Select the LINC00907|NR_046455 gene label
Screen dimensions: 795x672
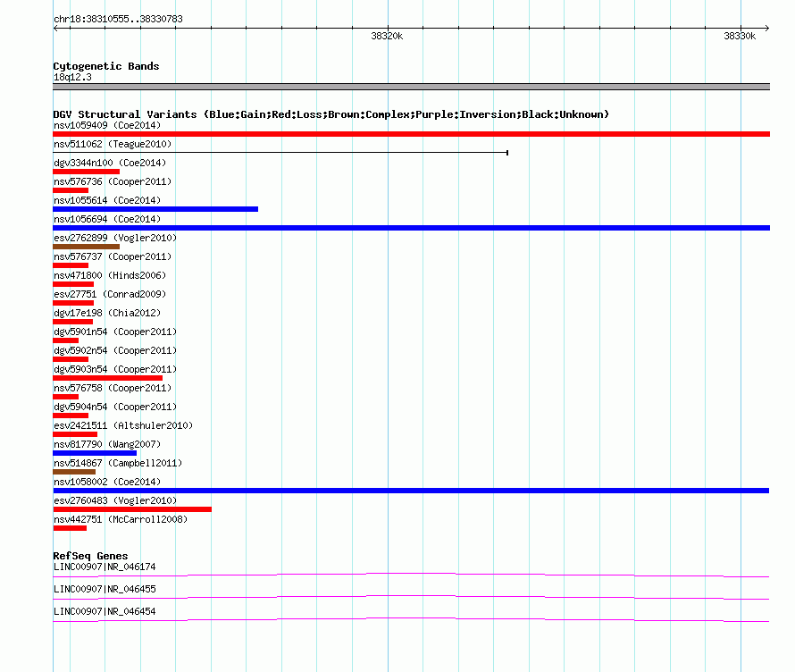(x=105, y=589)
